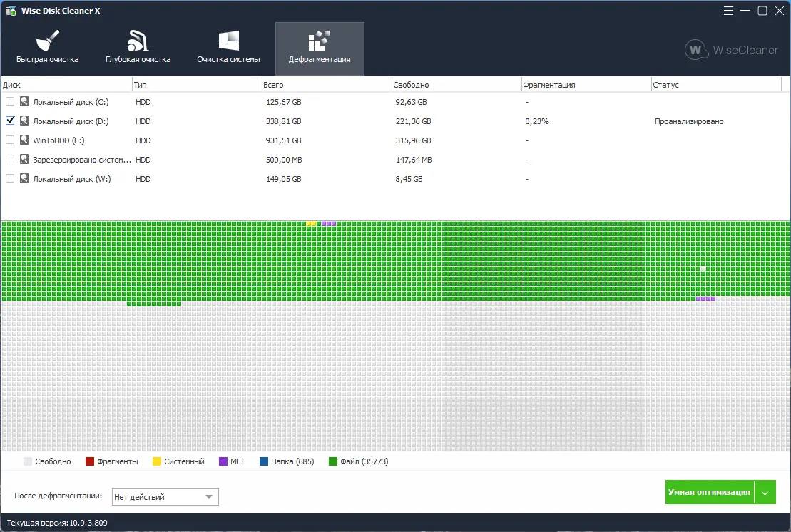Click the yellow system blocks in disk map

click(x=311, y=223)
